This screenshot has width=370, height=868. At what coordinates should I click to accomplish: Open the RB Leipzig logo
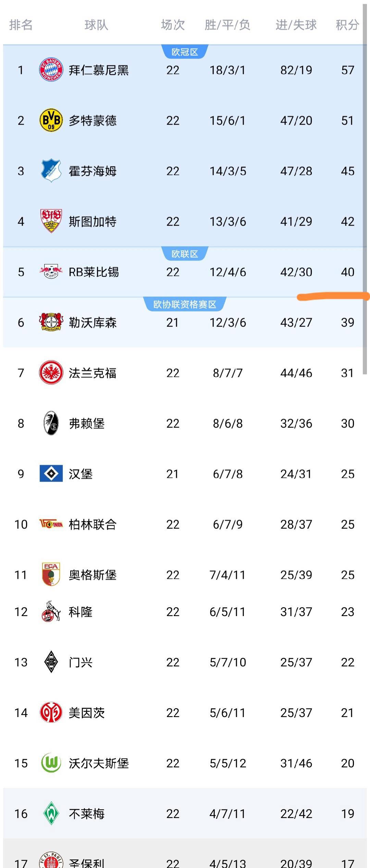coord(51,272)
